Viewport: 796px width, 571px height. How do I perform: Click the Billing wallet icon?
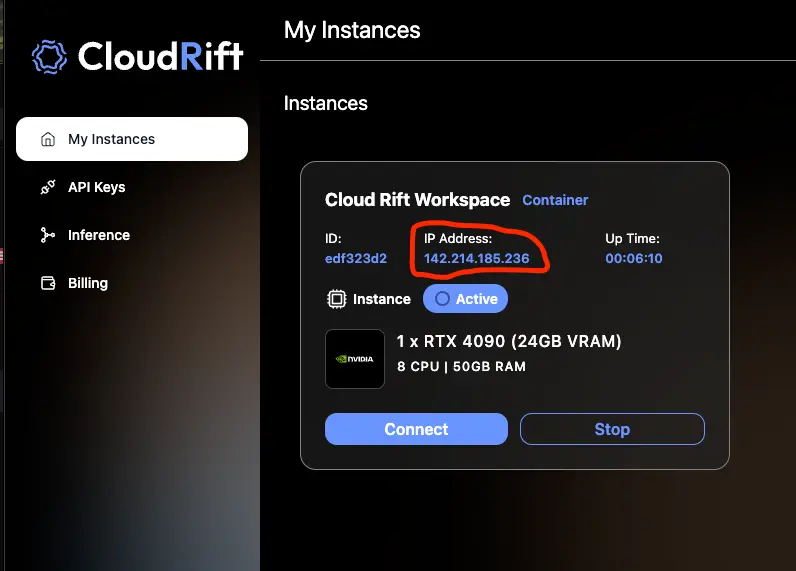(47, 283)
